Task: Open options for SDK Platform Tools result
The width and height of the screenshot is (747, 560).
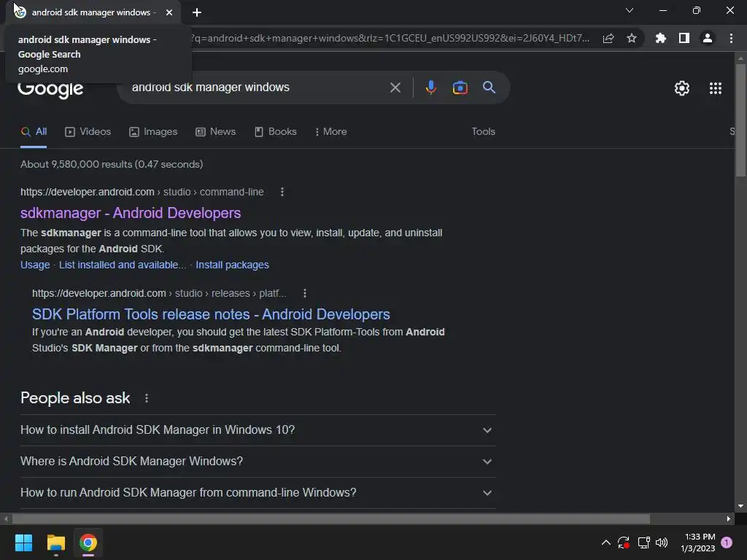Action: 305,293
